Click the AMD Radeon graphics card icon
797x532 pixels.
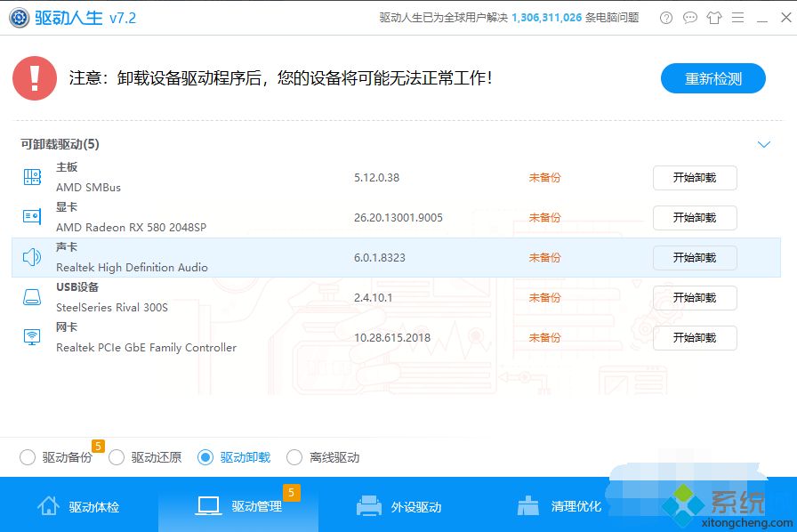[x=32, y=217]
